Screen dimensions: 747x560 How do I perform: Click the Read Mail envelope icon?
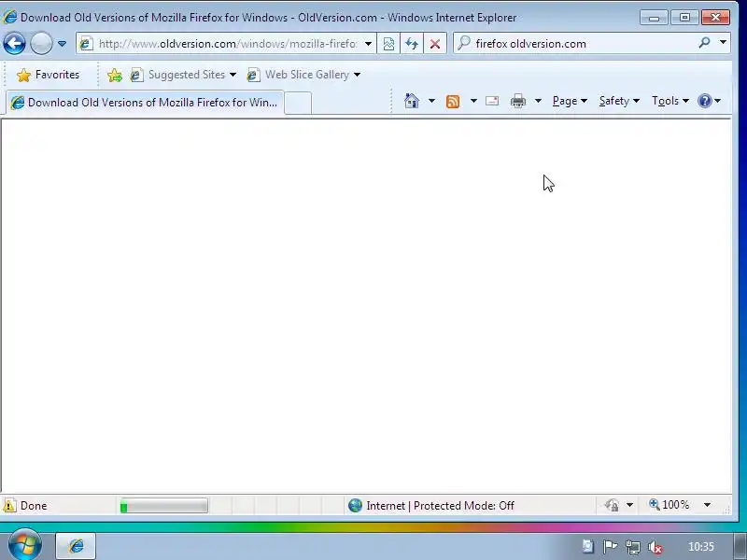tap(492, 101)
